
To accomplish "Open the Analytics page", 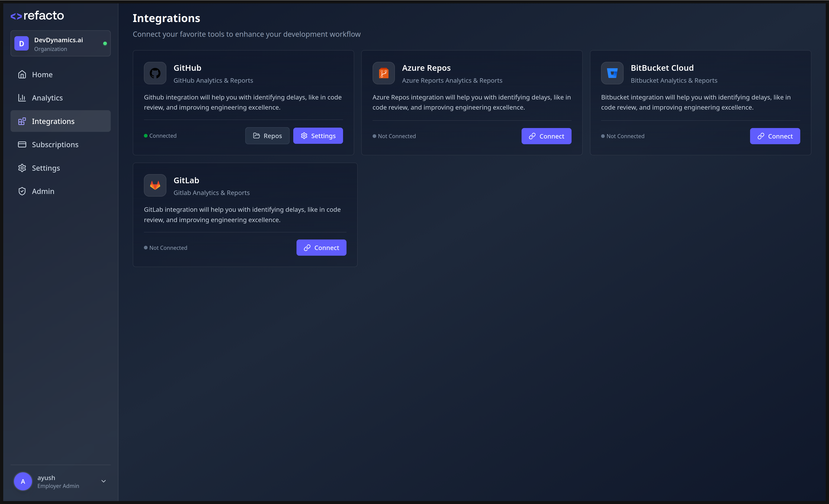I will coord(47,98).
